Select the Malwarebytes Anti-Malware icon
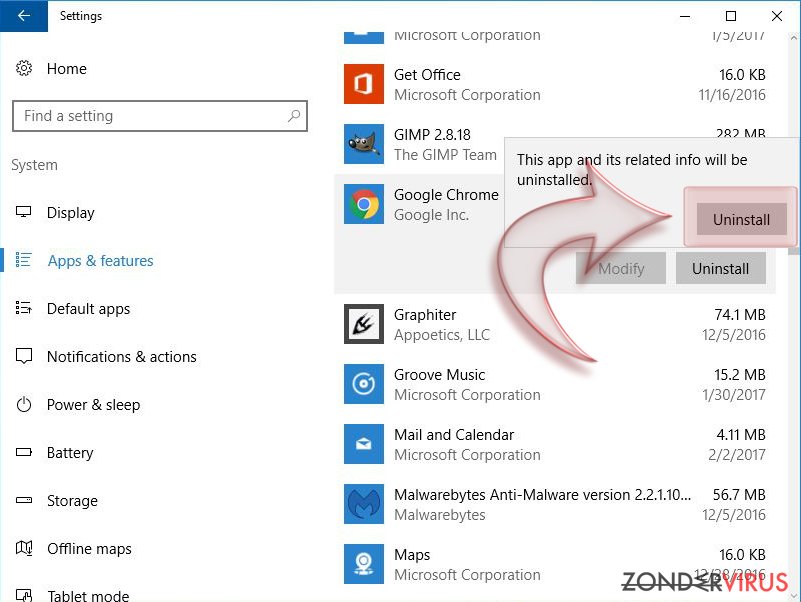Viewport: 801px width, 602px height. [364, 504]
